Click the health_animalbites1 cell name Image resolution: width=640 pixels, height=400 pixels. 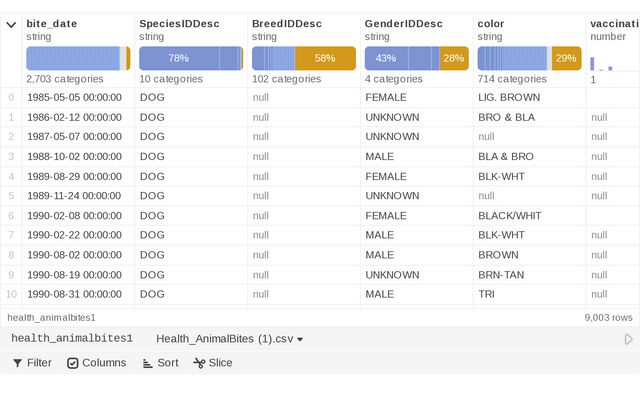[x=72, y=339]
